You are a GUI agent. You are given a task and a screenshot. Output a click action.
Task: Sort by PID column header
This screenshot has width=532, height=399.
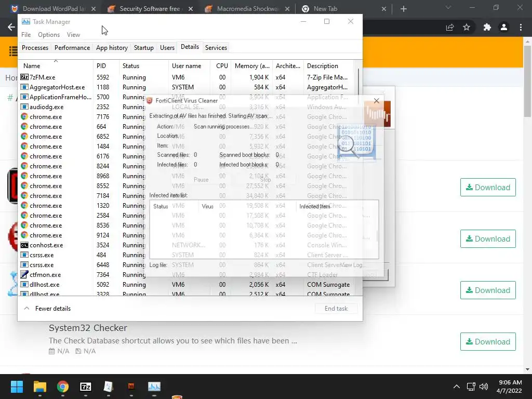(x=106, y=66)
